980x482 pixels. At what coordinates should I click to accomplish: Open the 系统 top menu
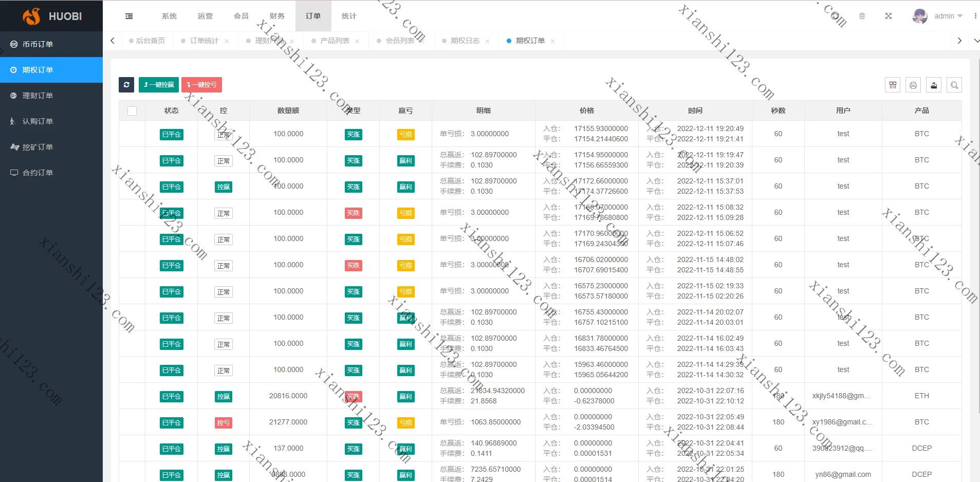[x=169, y=16]
